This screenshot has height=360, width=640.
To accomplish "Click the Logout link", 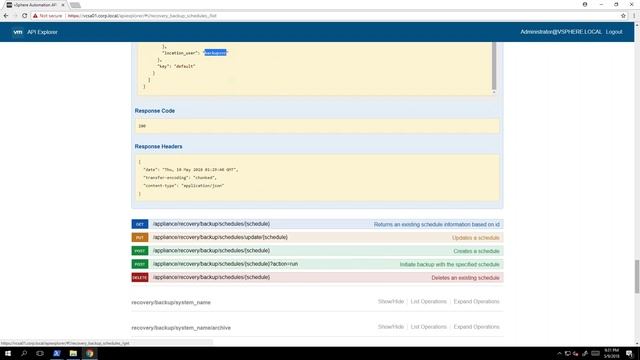I will coord(614,32).
